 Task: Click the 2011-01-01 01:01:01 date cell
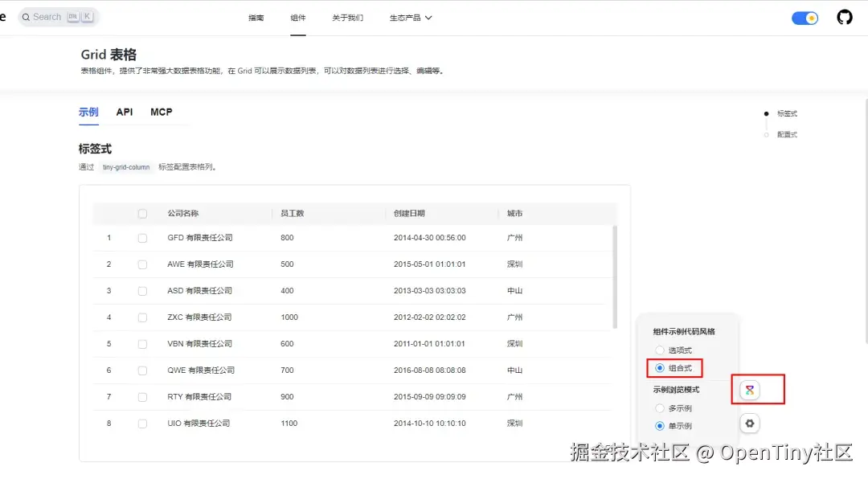[x=429, y=344]
